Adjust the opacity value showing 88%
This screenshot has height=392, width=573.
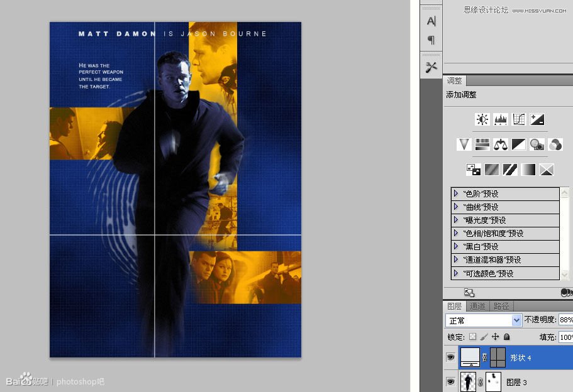coord(565,320)
